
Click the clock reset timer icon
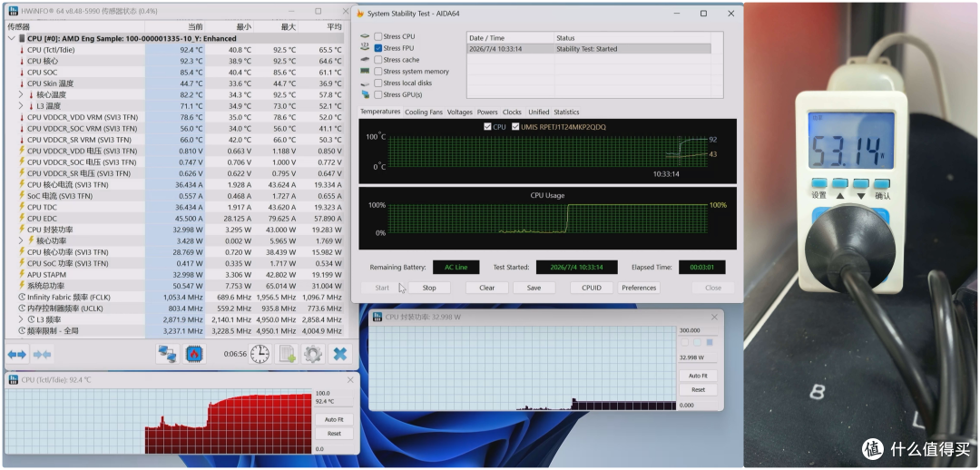point(260,354)
